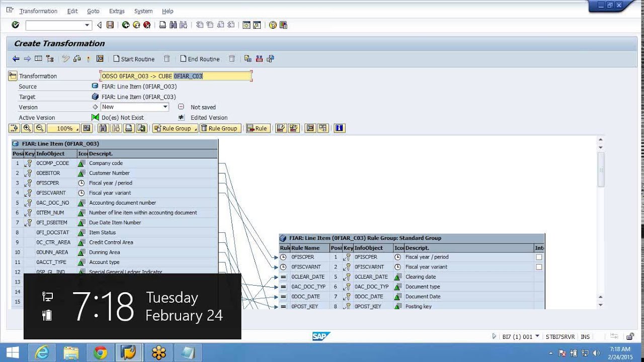Click the Find binoculars icon in graphic toolbar
Image resolution: width=644 pixels, height=362 pixels.
104,128
